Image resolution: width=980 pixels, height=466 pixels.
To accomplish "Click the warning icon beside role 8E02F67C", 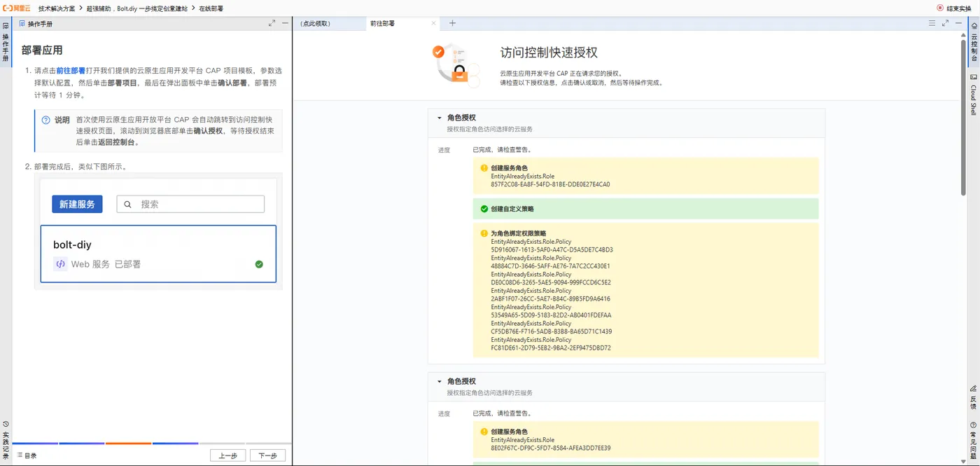I will click(x=484, y=432).
